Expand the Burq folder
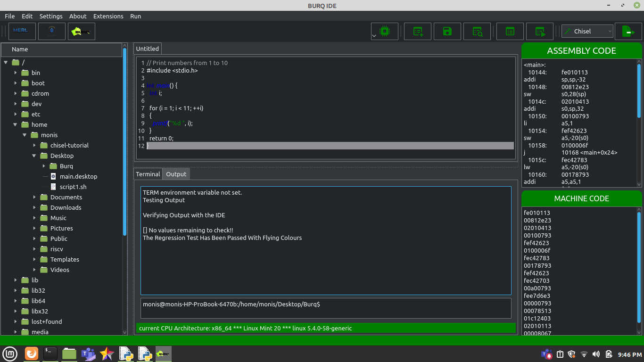Screen dimensions: 644x362 point(43,166)
